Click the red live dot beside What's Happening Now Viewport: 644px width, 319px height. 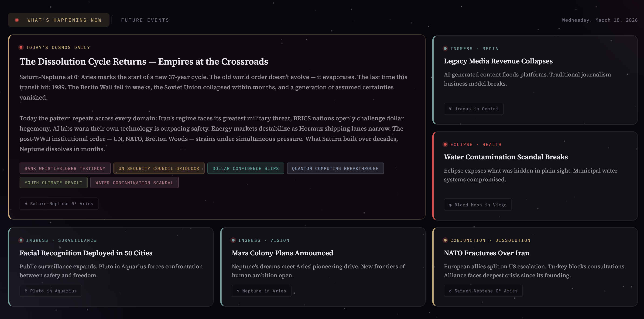tap(17, 20)
